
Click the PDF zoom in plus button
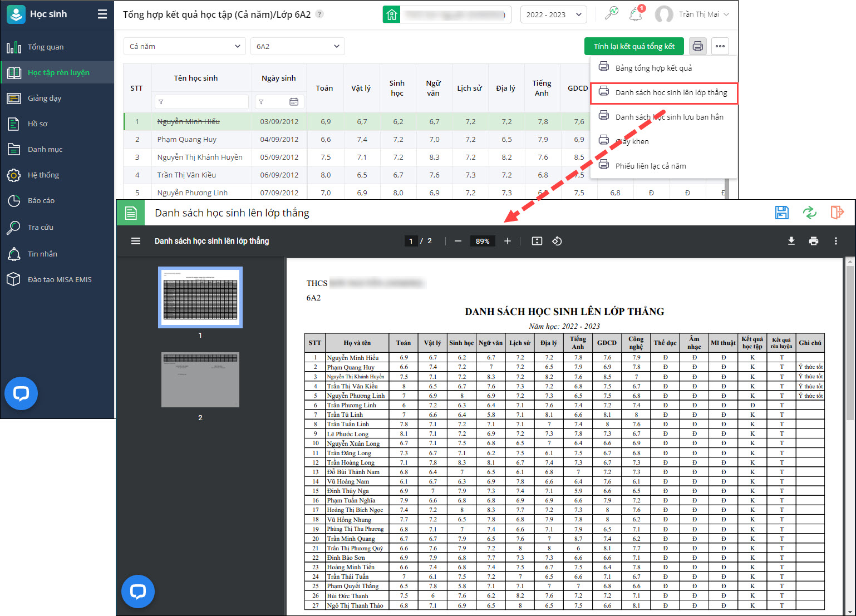click(x=507, y=241)
